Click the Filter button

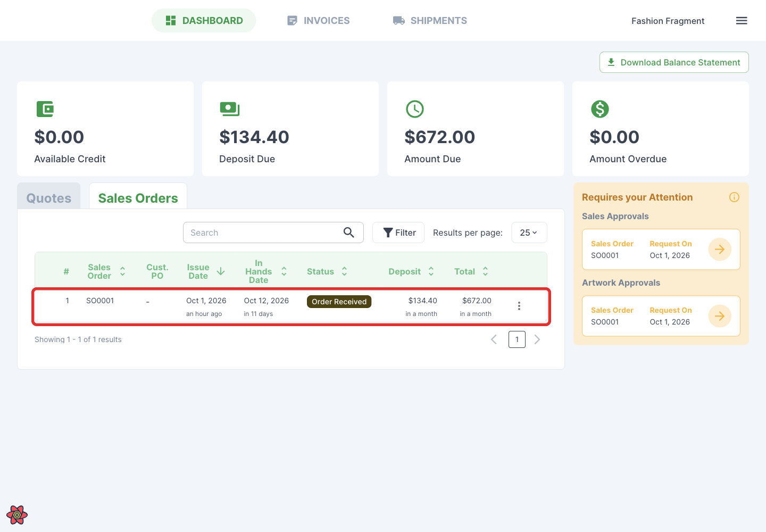point(398,232)
